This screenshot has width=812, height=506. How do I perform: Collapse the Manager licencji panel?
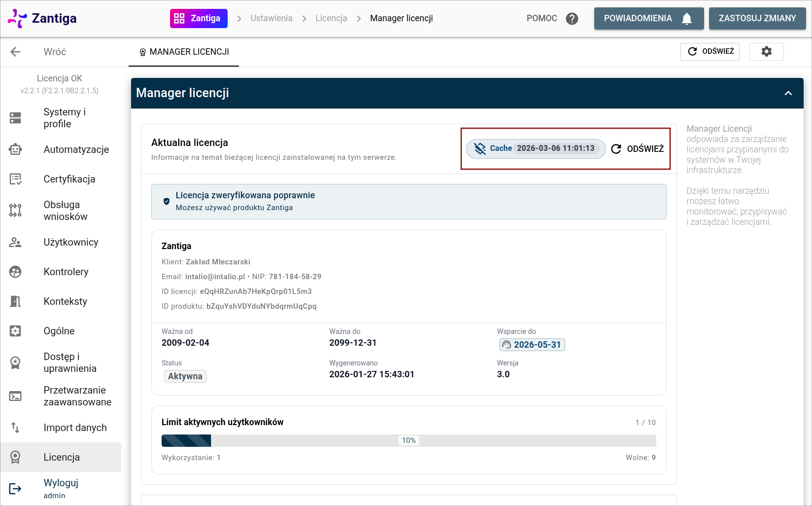point(788,93)
